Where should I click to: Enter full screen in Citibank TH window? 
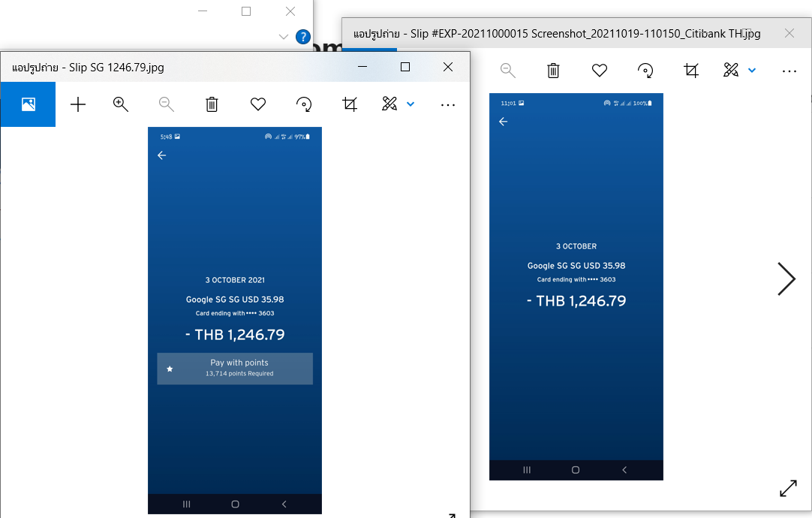788,488
